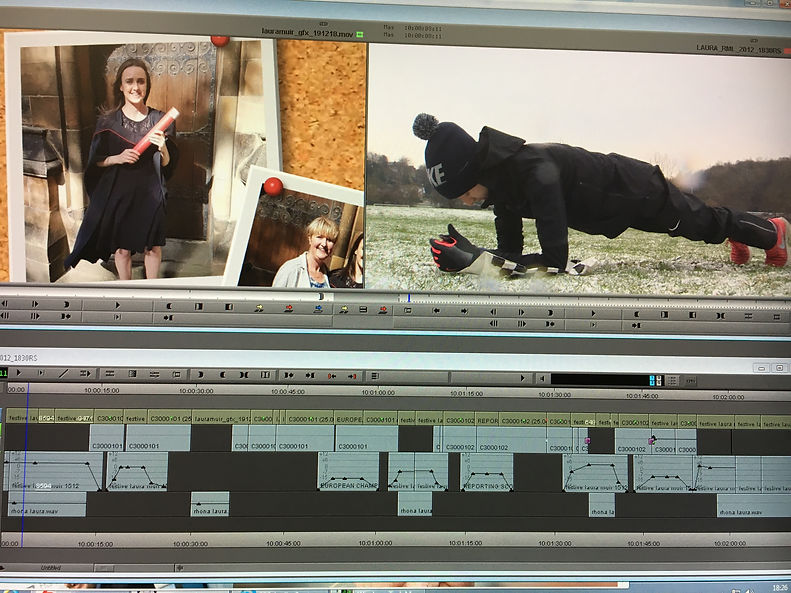Select the REPOR clip on the top video track
Viewport: 791px width, 593px height.
[x=488, y=421]
